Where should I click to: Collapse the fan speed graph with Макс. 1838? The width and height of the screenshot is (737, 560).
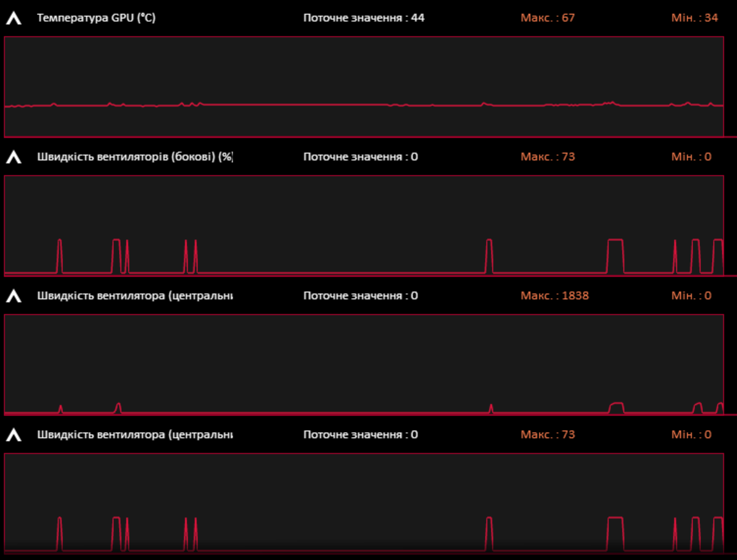[x=14, y=296]
